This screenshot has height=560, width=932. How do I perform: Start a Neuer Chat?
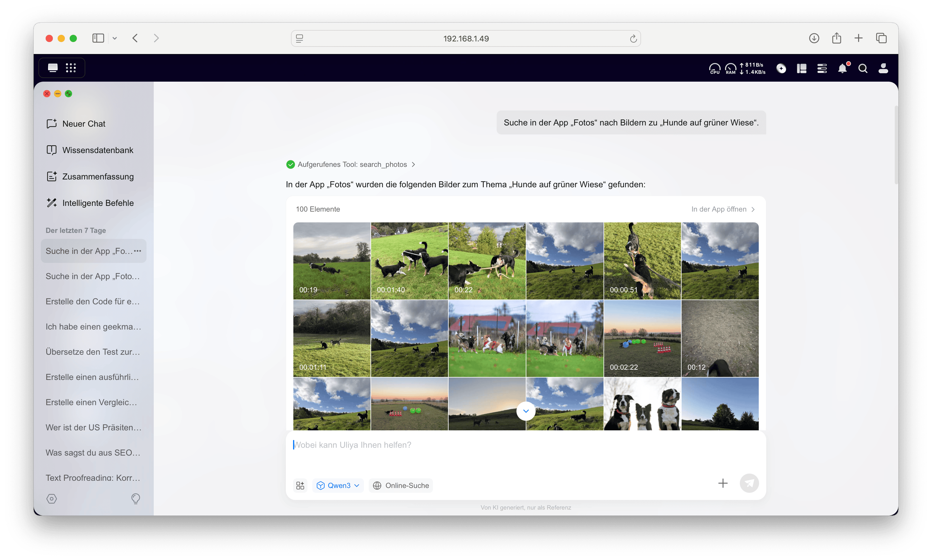click(x=83, y=124)
